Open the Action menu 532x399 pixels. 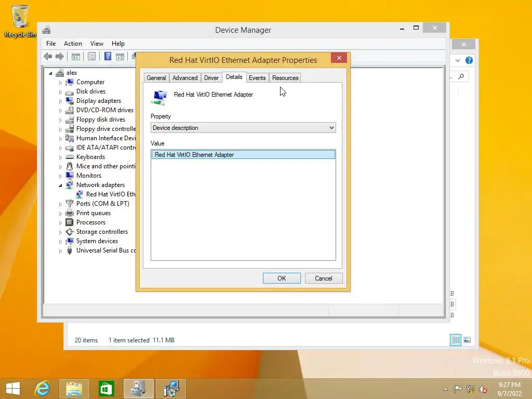tap(73, 44)
